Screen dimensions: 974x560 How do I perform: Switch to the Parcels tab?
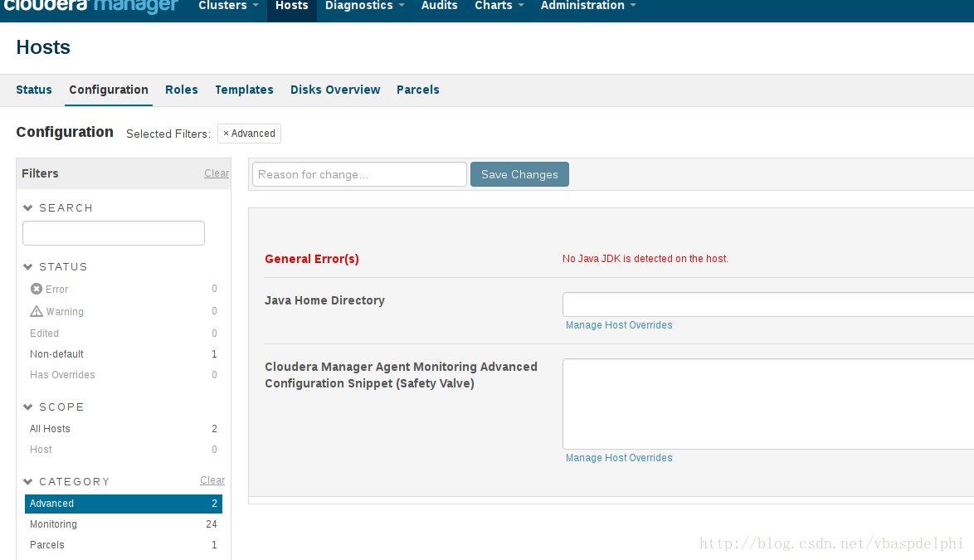pyautogui.click(x=418, y=90)
